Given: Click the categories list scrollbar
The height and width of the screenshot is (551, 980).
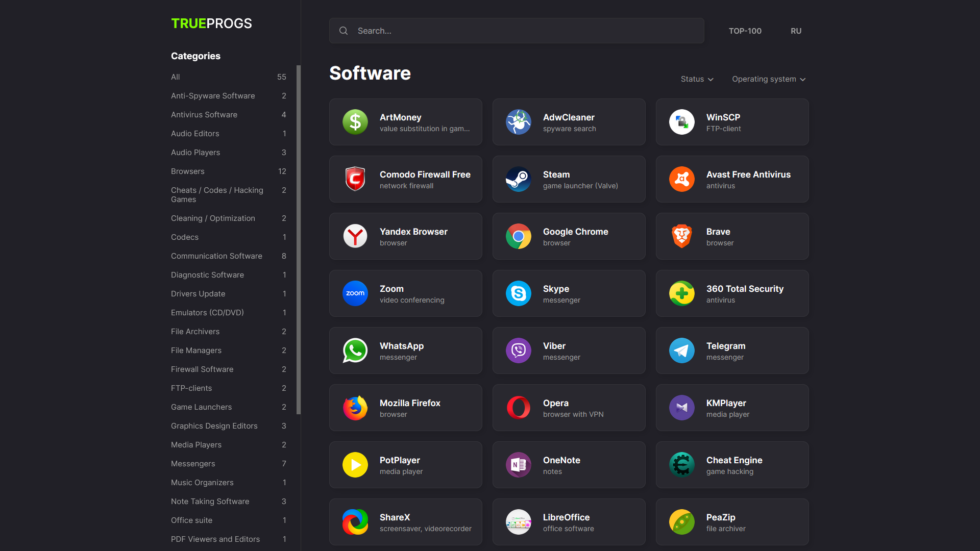Looking at the screenshot, I should (x=299, y=240).
